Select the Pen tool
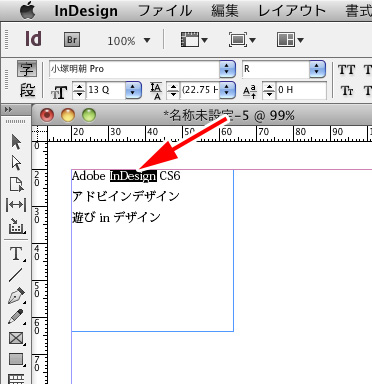372x384 pixels. [16, 296]
